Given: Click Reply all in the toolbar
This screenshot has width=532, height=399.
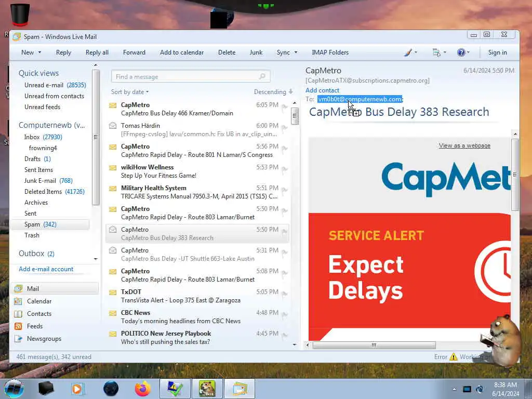Looking at the screenshot, I should [97, 52].
